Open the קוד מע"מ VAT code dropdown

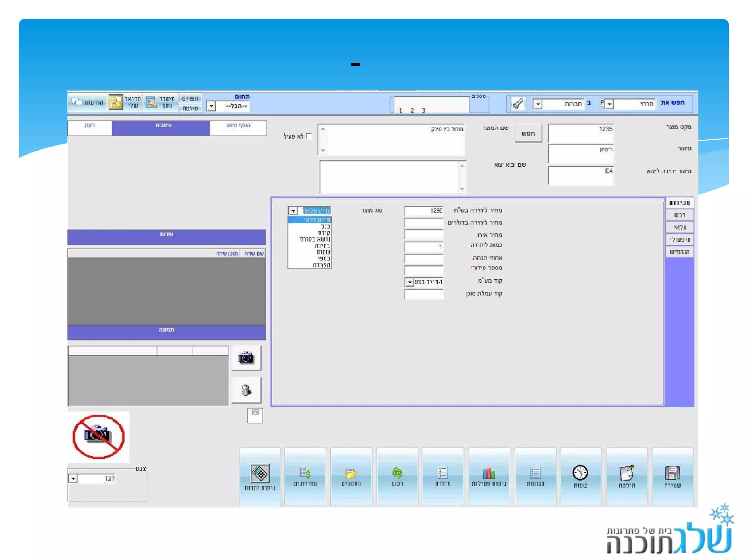pos(409,282)
